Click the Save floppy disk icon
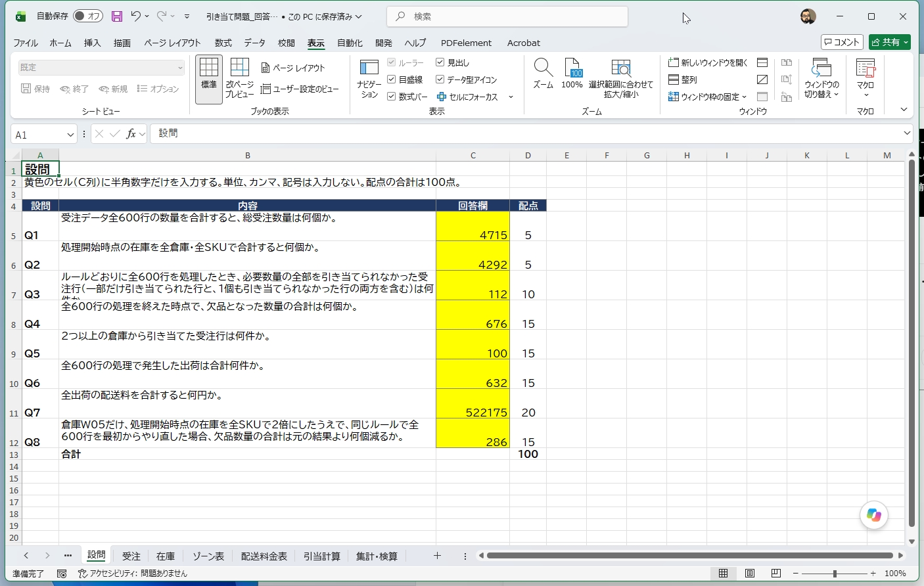The width and height of the screenshot is (924, 586). [x=117, y=16]
